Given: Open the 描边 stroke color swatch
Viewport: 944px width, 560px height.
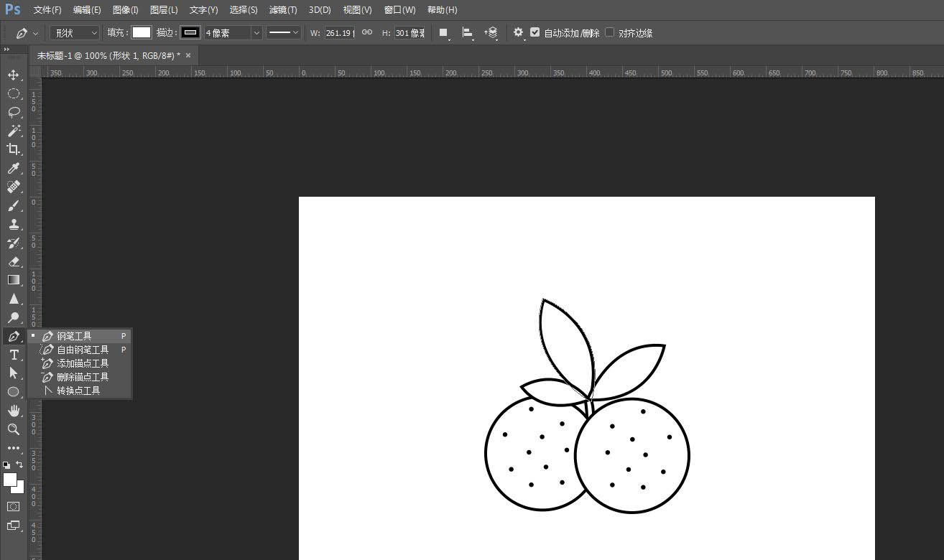Looking at the screenshot, I should (190, 33).
